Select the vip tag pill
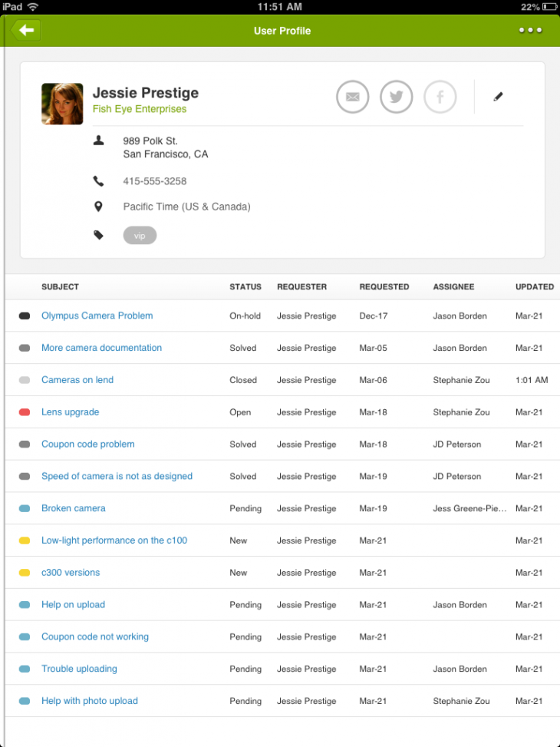This screenshot has width=560, height=747. tap(140, 235)
